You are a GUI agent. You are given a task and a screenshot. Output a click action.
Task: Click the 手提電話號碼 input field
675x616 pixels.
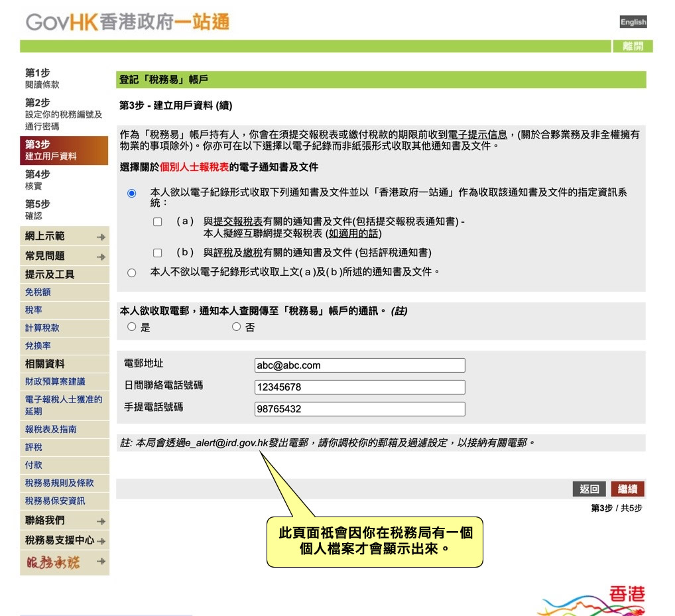[360, 409]
